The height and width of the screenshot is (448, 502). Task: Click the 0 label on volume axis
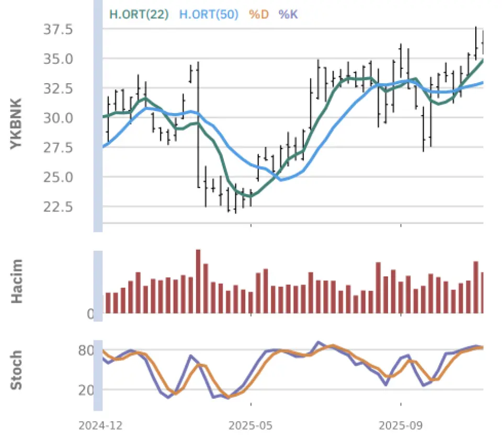(x=90, y=314)
